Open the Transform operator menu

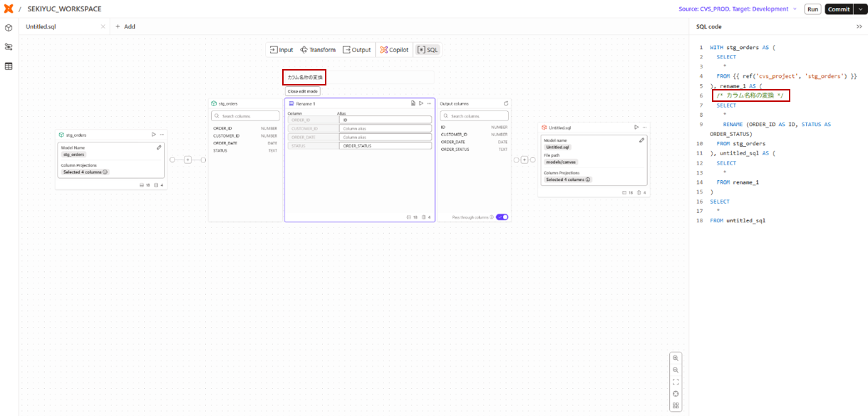pos(318,50)
